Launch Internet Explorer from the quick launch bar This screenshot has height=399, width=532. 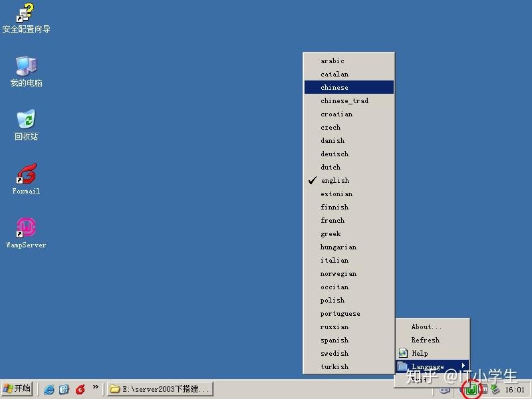(x=49, y=389)
